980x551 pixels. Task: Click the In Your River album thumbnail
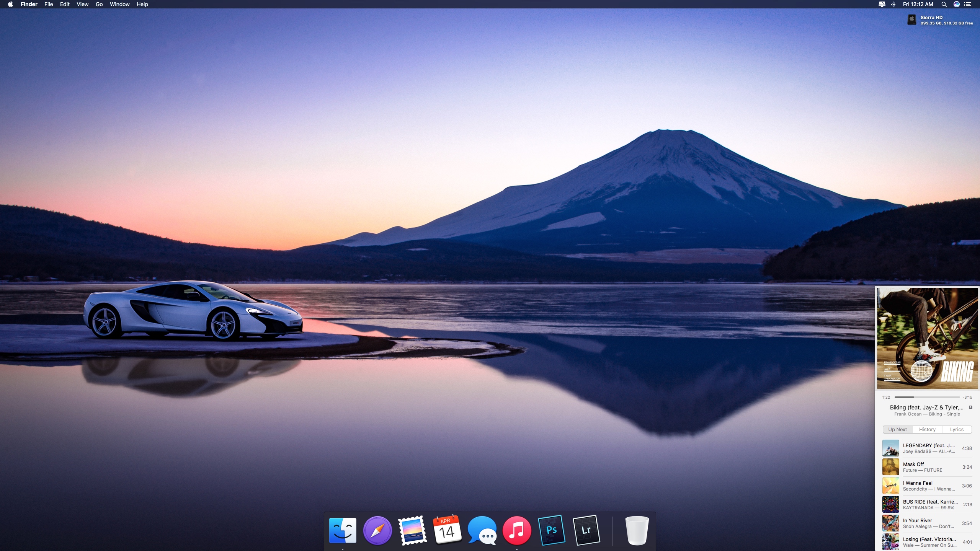(891, 523)
